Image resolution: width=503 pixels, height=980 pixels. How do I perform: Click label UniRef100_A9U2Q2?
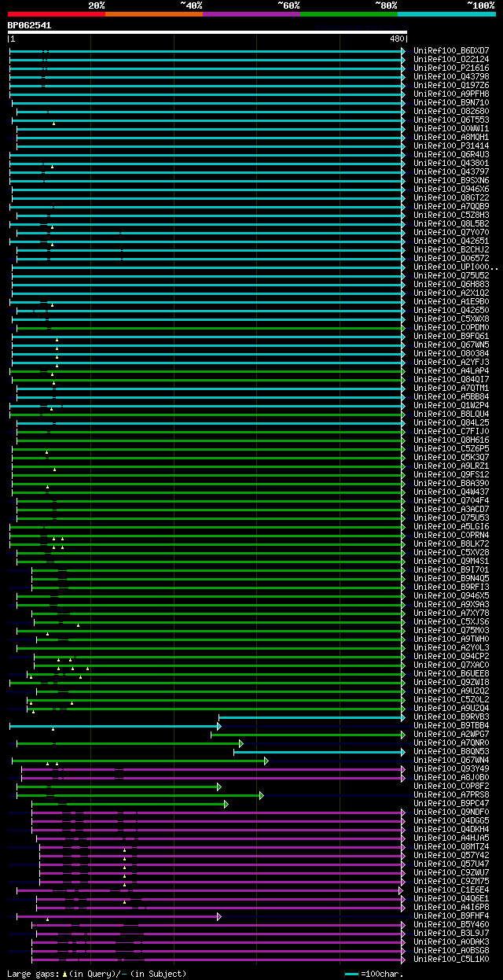[x=453, y=691]
